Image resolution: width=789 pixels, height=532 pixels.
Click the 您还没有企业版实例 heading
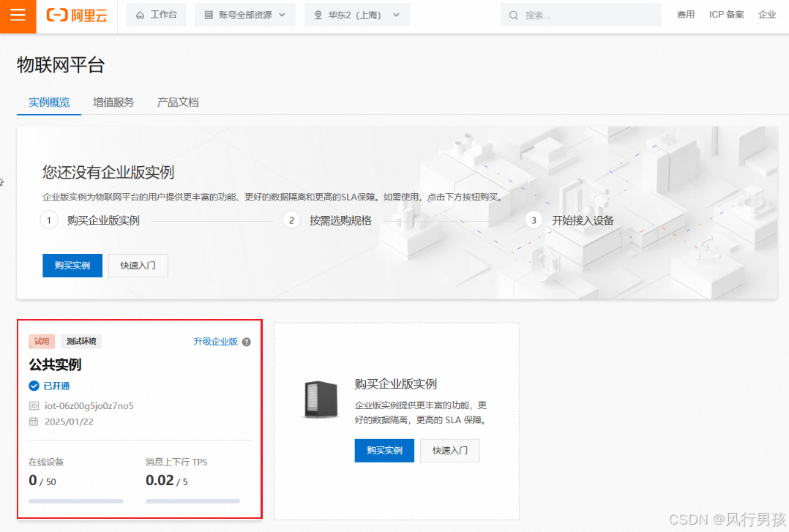tap(108, 173)
